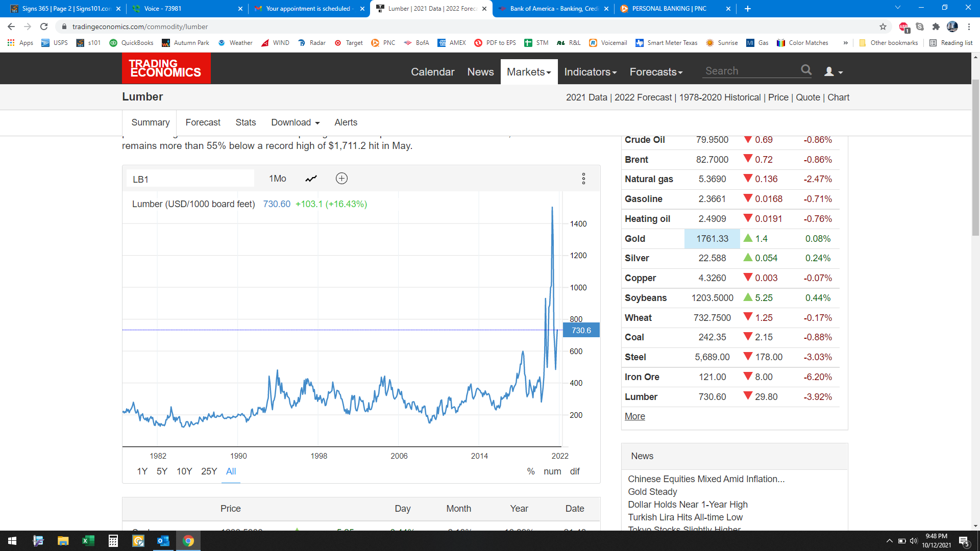
Task: Click the Chrome three-dot menu
Action: [x=969, y=27]
